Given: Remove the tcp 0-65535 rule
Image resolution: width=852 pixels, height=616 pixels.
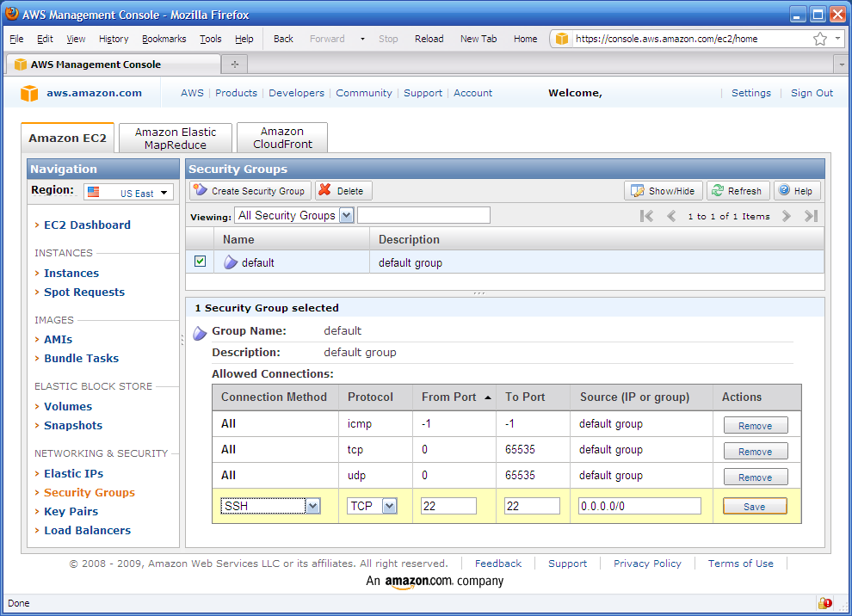Looking at the screenshot, I should pyautogui.click(x=756, y=452).
